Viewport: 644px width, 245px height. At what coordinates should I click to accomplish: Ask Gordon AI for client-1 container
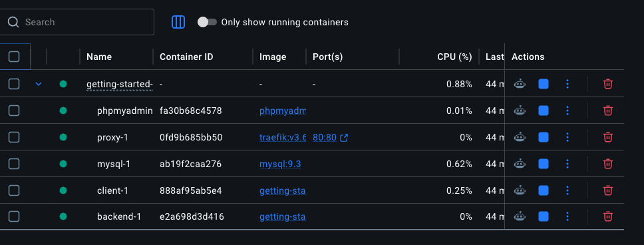pyautogui.click(x=520, y=190)
